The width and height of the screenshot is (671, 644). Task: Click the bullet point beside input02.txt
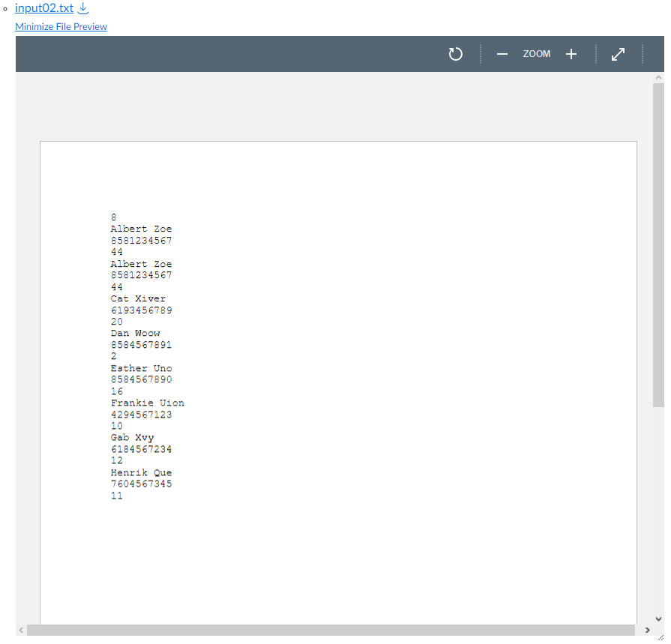point(6,10)
